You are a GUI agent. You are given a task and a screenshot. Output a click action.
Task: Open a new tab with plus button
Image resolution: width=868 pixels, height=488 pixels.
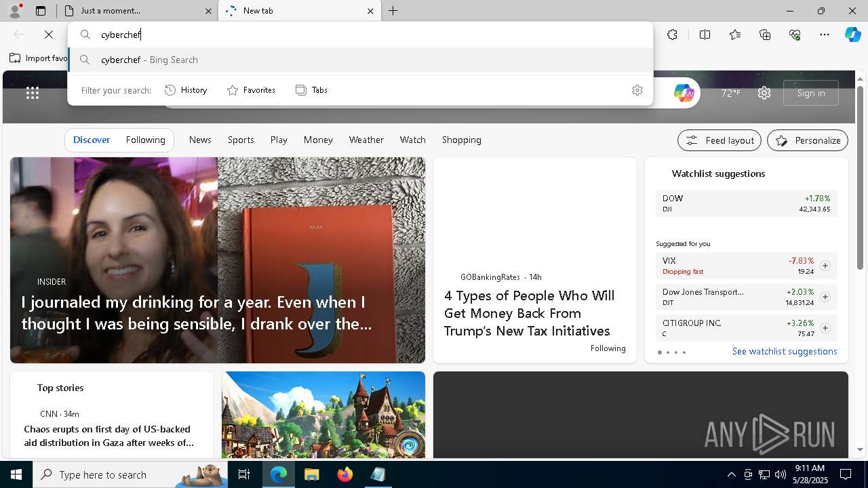(x=393, y=11)
